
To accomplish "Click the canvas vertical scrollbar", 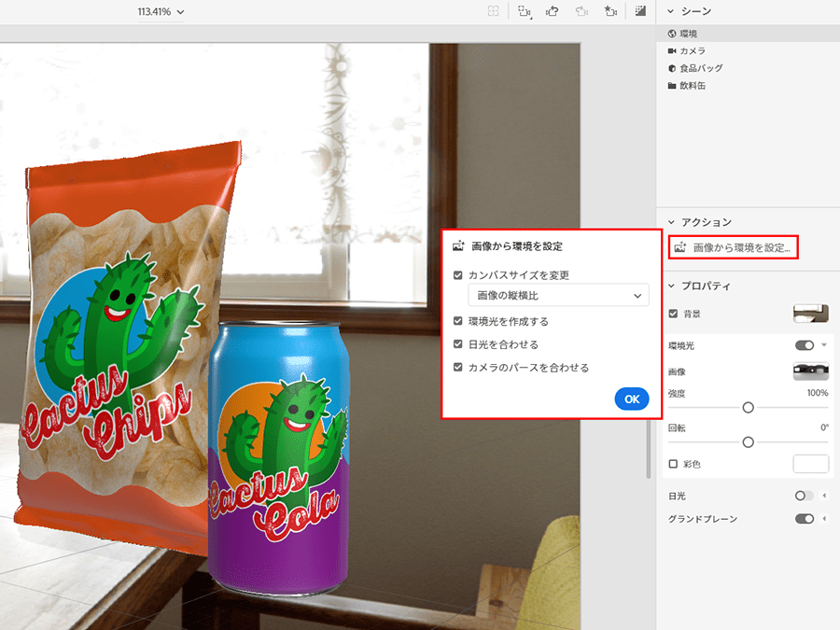I will coord(649,449).
